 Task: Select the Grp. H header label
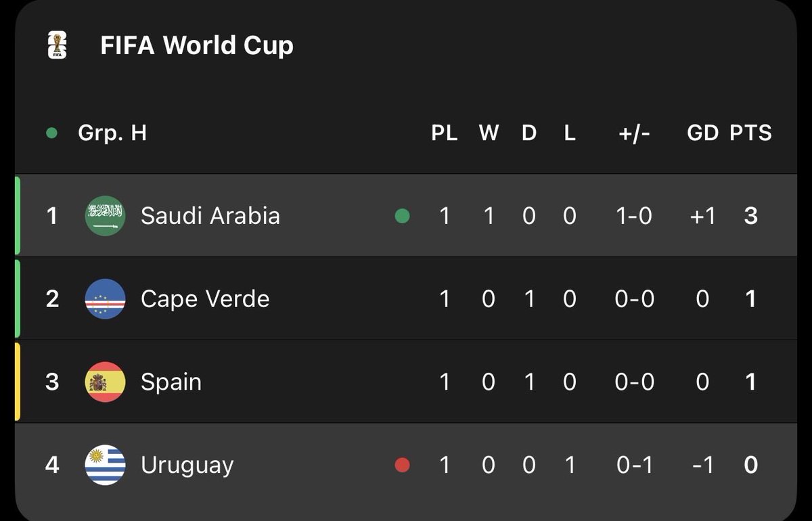click(x=112, y=133)
